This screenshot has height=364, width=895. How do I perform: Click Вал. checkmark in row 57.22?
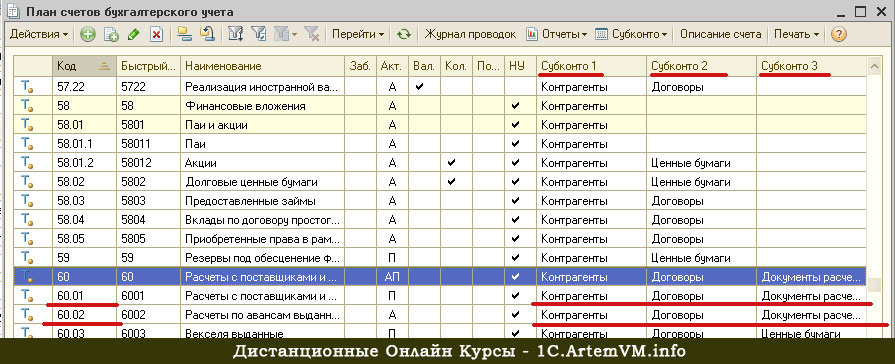(x=420, y=87)
